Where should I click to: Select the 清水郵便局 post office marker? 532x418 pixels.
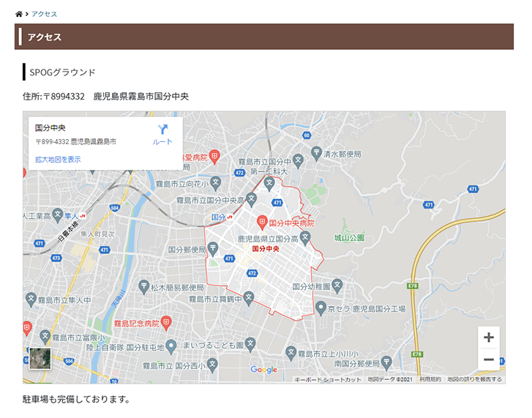coord(316,153)
